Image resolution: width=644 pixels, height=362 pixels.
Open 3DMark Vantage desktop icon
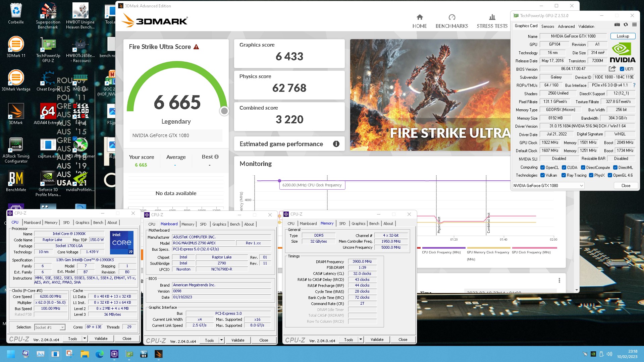[16, 80]
